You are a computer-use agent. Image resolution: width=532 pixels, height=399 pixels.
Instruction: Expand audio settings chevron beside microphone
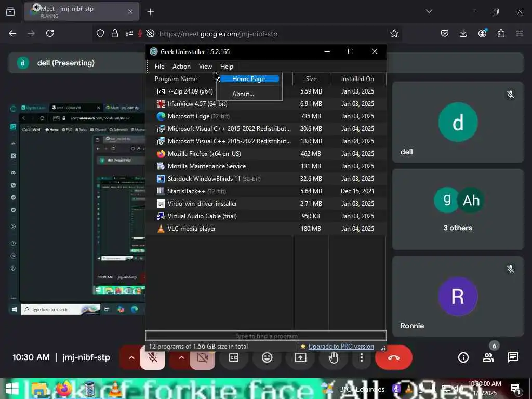131,357
